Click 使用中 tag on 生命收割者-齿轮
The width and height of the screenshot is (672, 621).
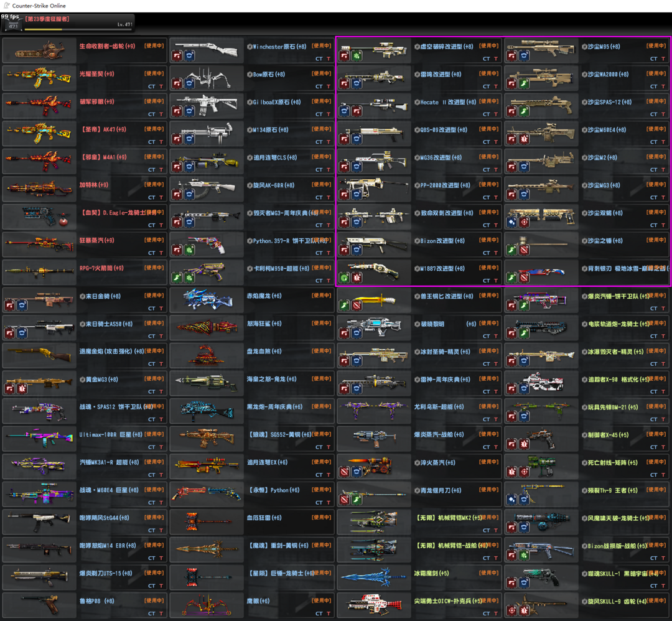(x=154, y=45)
